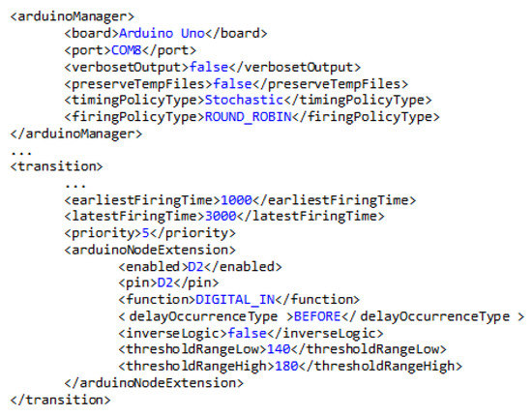Click the Arduino Uno board value
This screenshot has width=532, height=416.
click(x=162, y=33)
